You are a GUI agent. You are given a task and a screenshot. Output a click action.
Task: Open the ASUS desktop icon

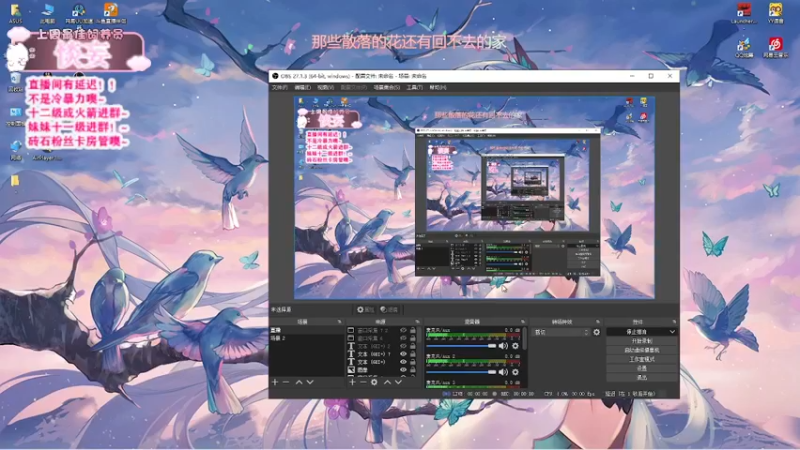(15, 14)
